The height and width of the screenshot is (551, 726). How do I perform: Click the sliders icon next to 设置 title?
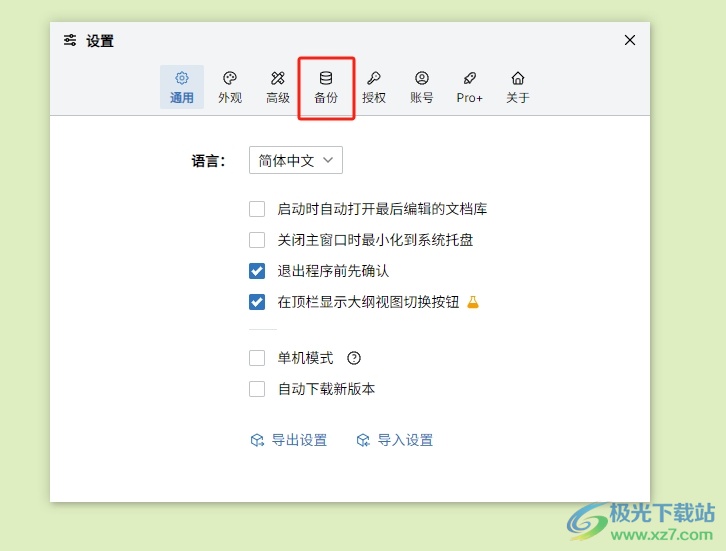(x=70, y=40)
